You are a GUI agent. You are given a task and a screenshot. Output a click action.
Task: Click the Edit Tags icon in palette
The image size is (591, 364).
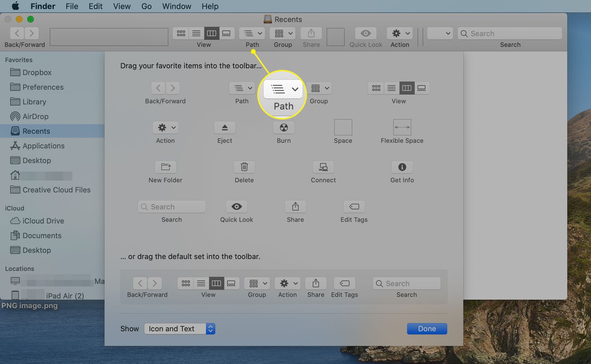click(354, 207)
